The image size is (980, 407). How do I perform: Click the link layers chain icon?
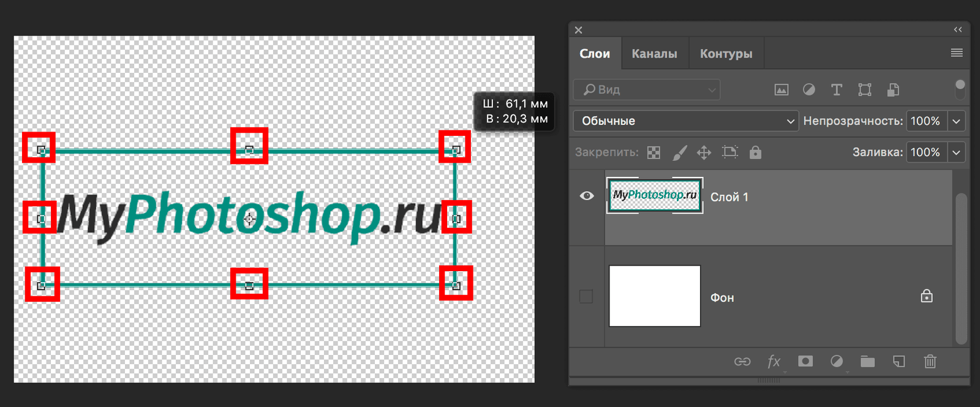(x=742, y=362)
